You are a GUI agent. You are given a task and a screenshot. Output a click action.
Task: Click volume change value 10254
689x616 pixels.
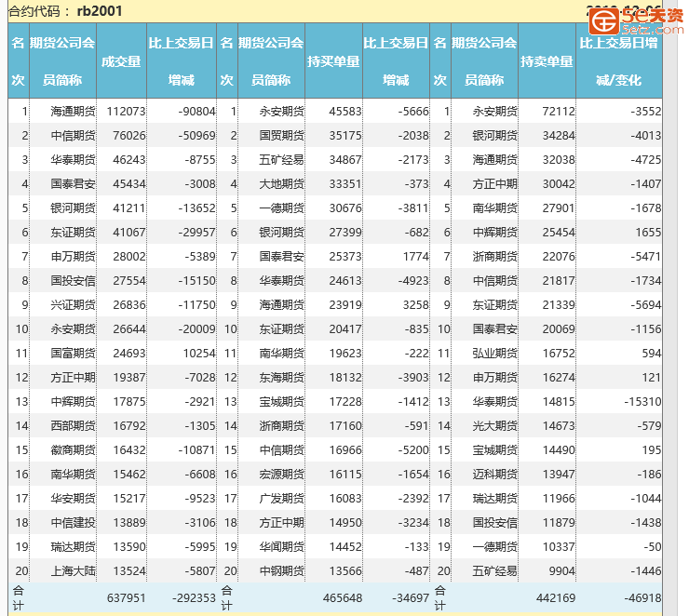coord(199,354)
